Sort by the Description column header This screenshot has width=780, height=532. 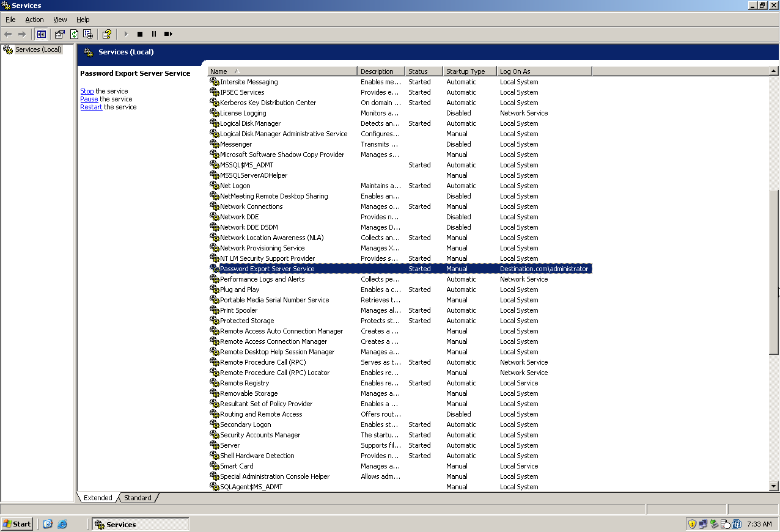coord(382,71)
